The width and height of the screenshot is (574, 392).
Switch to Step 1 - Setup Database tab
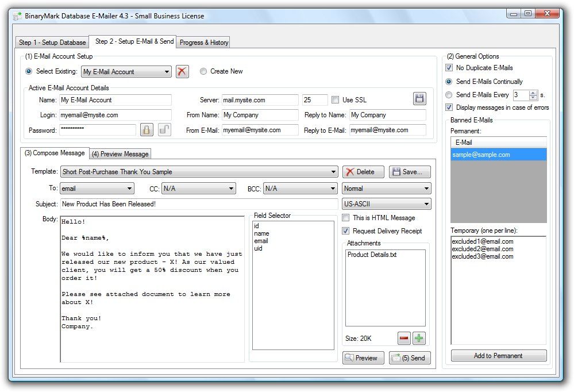click(x=52, y=42)
